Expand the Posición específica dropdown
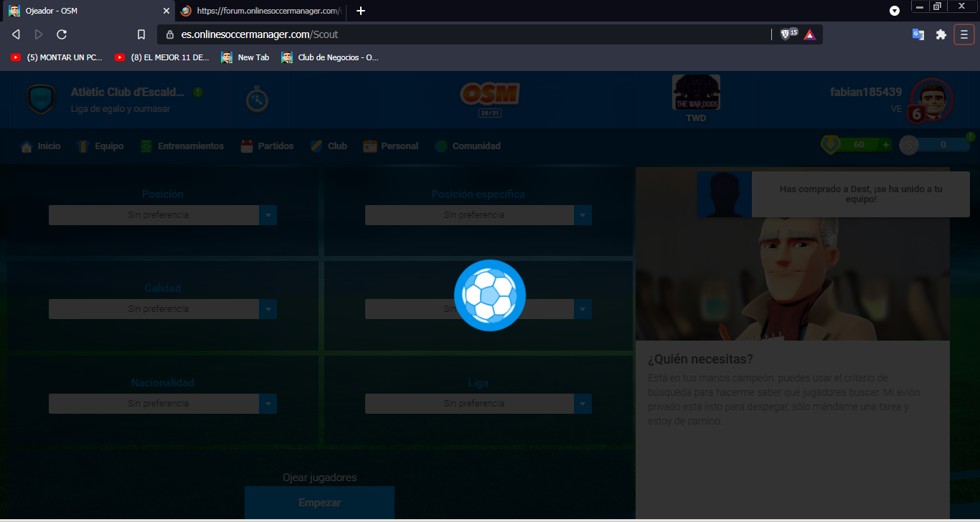980x522 pixels. coord(479,215)
